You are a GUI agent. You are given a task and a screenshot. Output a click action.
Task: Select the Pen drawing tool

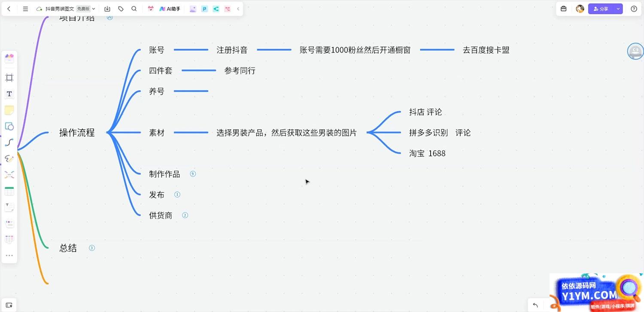pyautogui.click(x=9, y=159)
